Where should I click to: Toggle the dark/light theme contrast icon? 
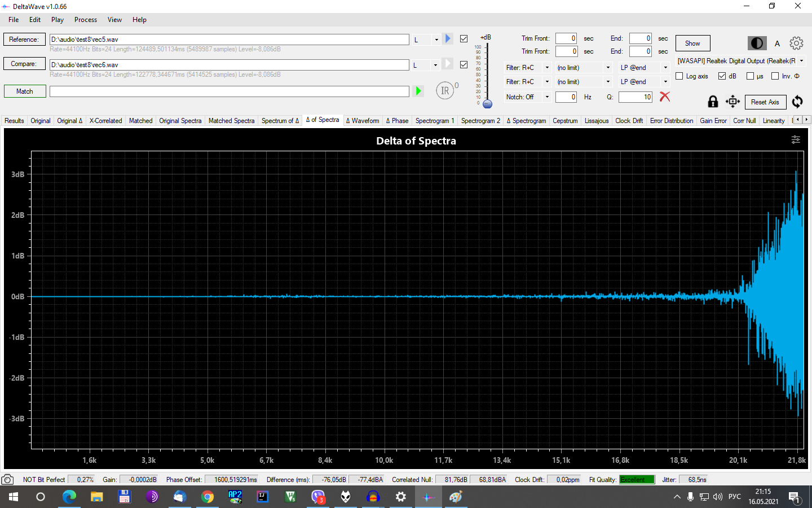coord(757,43)
